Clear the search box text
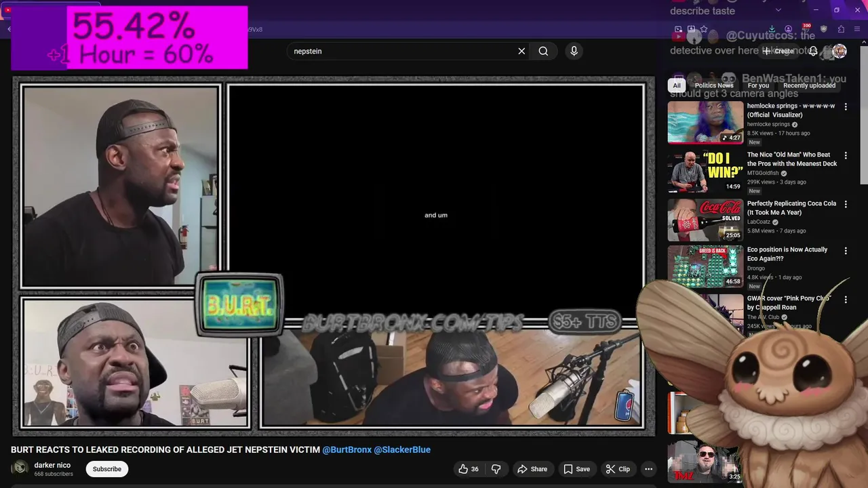 click(521, 51)
